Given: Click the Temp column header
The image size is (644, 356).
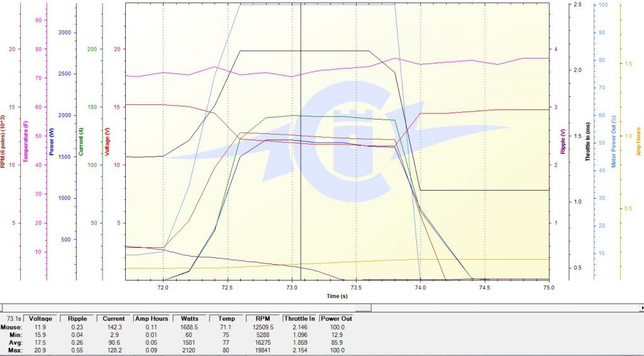Looking at the screenshot, I should [227, 318].
